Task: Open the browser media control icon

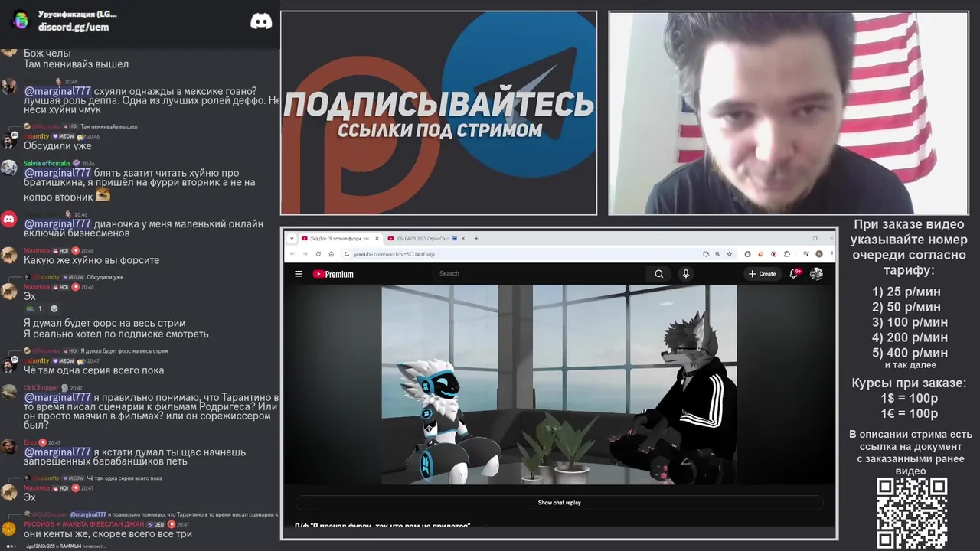Action: click(806, 254)
